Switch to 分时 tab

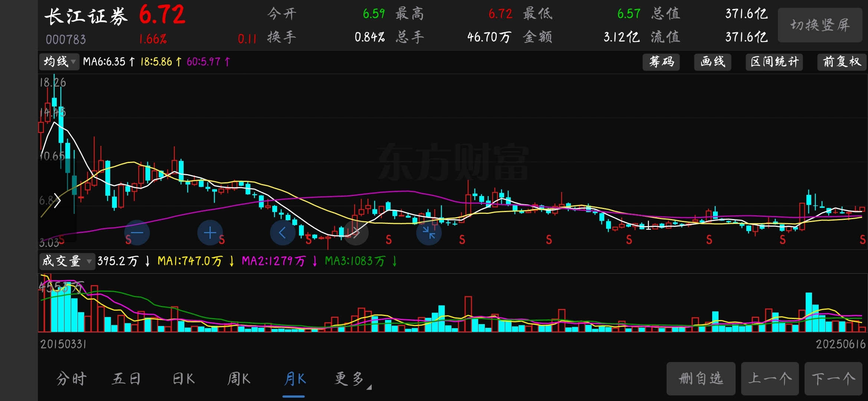(72, 379)
